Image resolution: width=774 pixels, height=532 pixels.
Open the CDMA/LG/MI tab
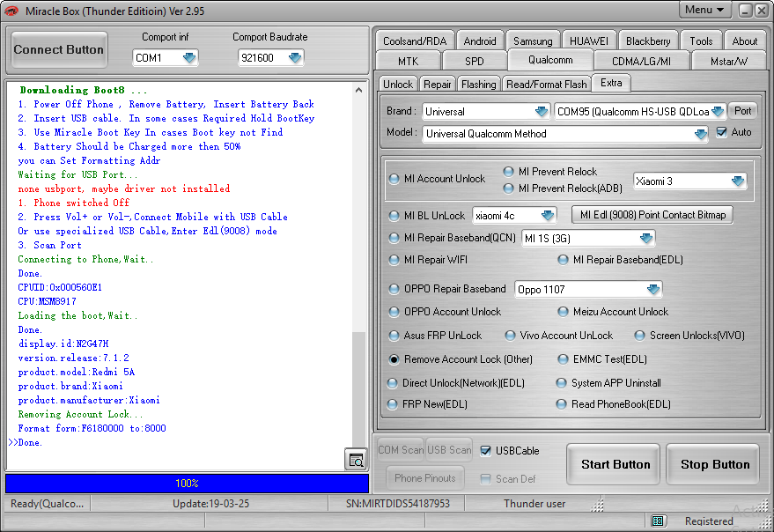pos(641,62)
